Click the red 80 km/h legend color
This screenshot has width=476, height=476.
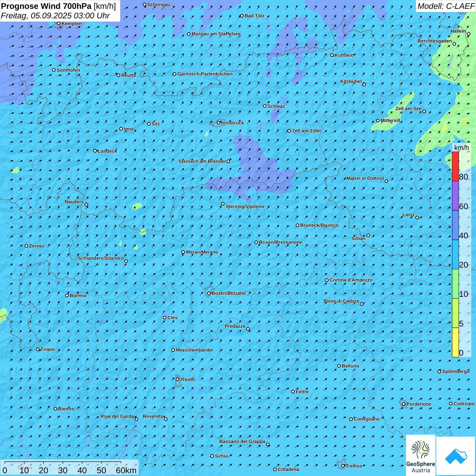coord(455,167)
